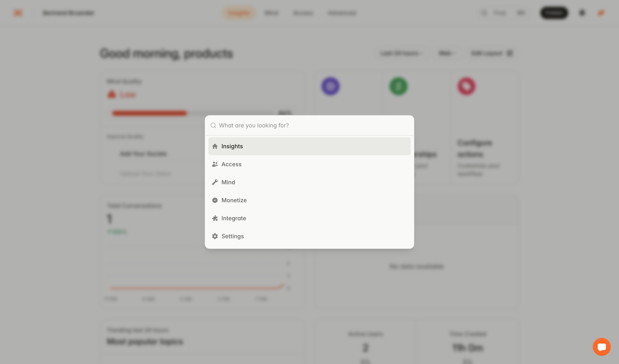Click the magnifier icon in the search box
The image size is (619, 364).
tap(213, 125)
